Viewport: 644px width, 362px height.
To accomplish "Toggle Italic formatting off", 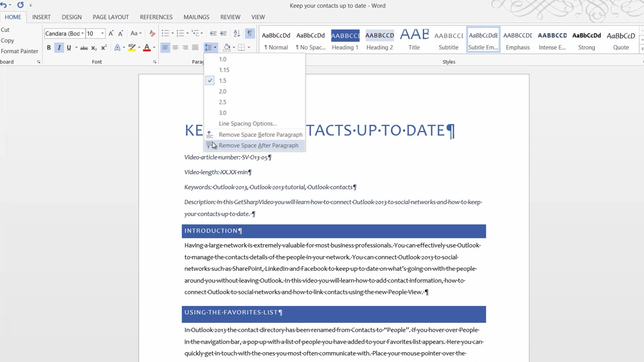I will pos(59,48).
